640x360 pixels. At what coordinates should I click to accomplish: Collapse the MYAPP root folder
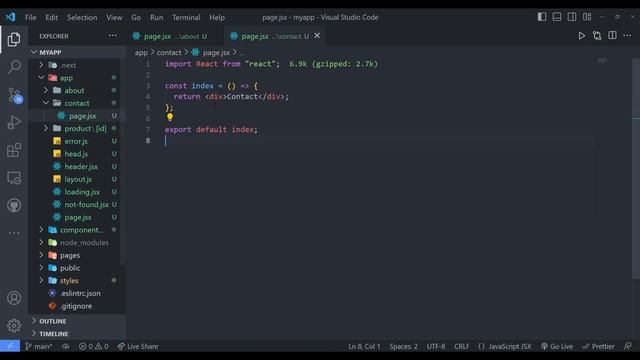(34, 52)
